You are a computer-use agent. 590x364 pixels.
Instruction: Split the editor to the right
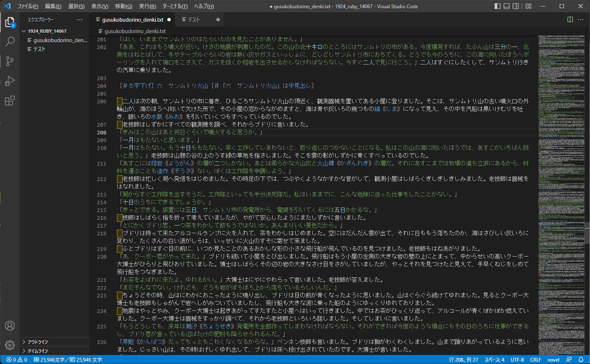click(x=570, y=20)
